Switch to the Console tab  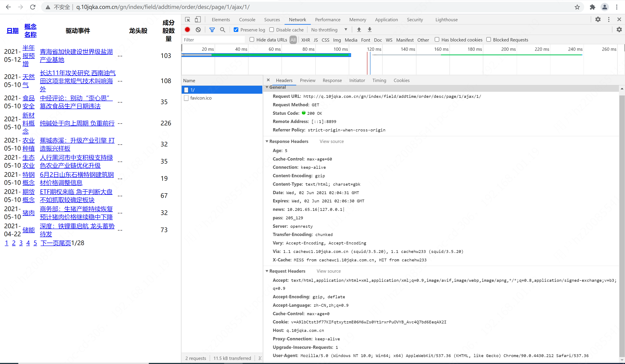(247, 20)
